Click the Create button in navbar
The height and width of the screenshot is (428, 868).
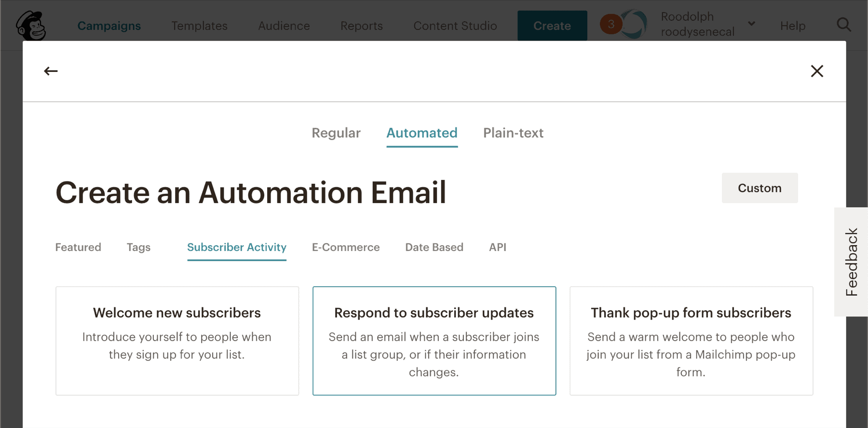pyautogui.click(x=552, y=26)
